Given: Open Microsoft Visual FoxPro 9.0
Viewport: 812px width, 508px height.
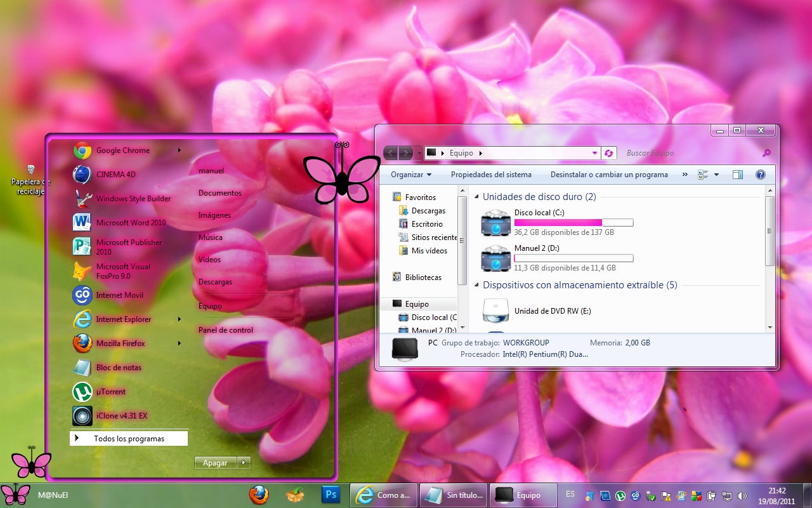Looking at the screenshot, I should (124, 271).
